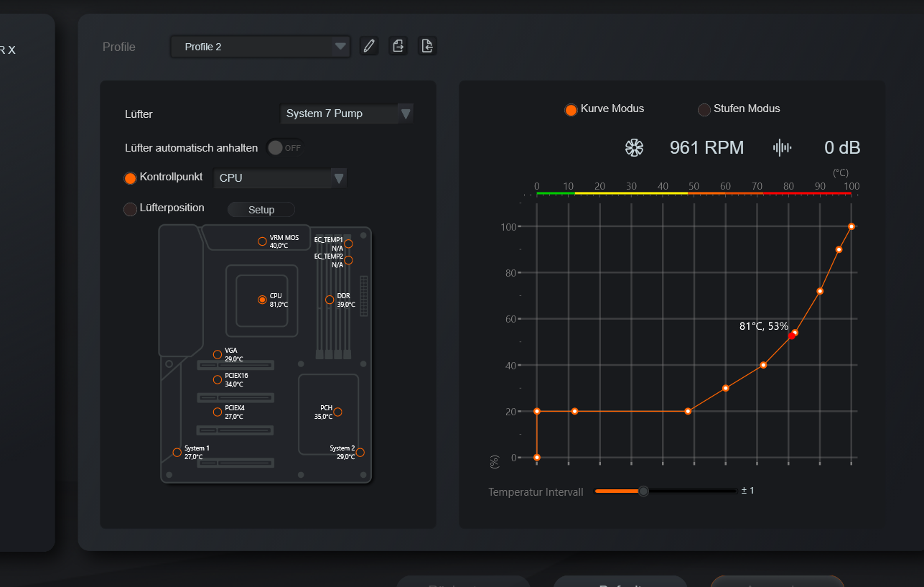Click curve point at 12°C, 20%
924x587 pixels.
point(574,411)
